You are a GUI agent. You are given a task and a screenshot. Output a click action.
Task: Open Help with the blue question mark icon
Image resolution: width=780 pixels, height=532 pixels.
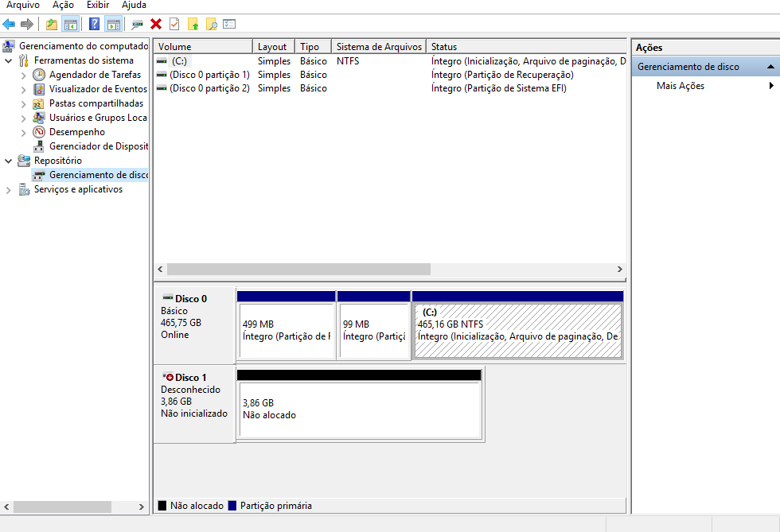click(94, 24)
